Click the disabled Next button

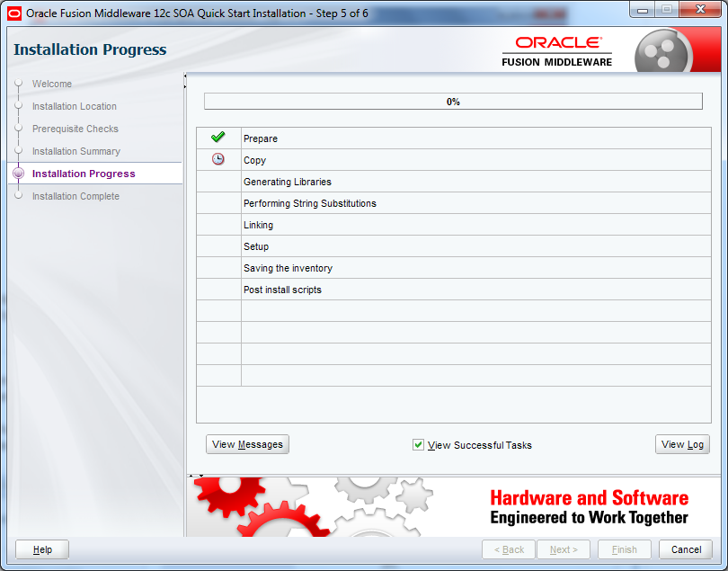pyautogui.click(x=564, y=549)
